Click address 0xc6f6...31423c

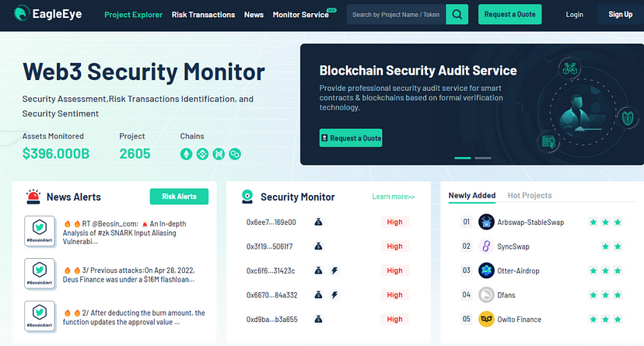pos(271,271)
